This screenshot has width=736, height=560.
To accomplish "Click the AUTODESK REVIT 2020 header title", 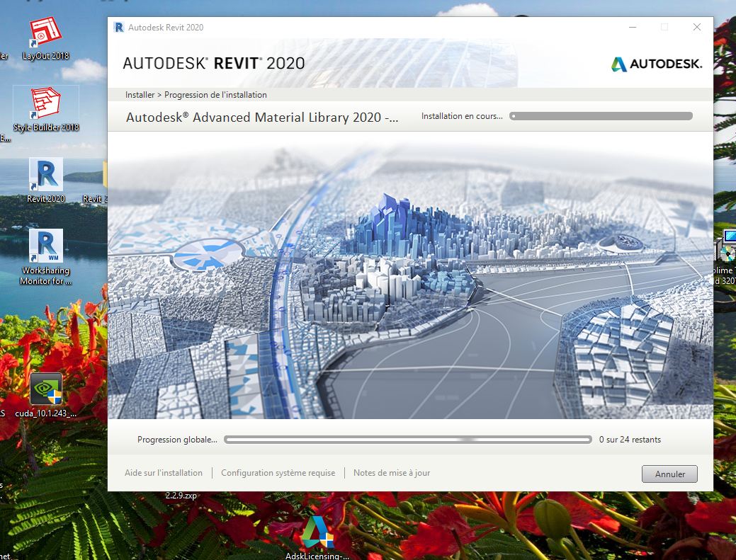I will [x=213, y=63].
